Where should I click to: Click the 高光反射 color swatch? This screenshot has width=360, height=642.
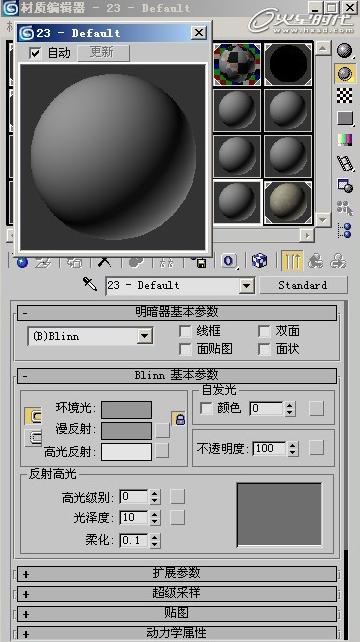click(x=126, y=452)
